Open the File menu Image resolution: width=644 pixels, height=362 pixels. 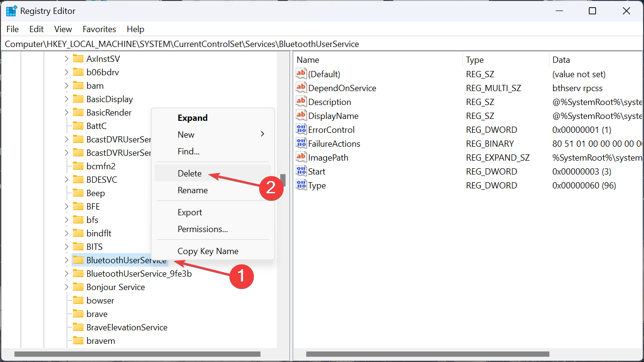(12, 29)
